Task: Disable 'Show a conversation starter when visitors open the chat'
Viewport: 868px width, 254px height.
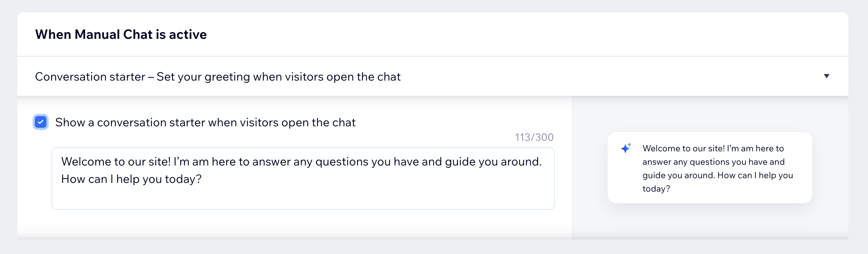Action: 40,122
